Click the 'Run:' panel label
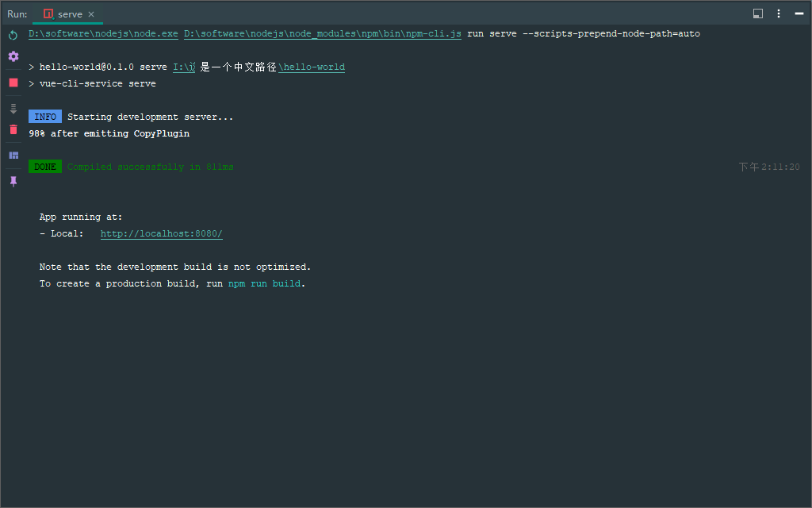This screenshot has height=508, width=812. pos(17,14)
